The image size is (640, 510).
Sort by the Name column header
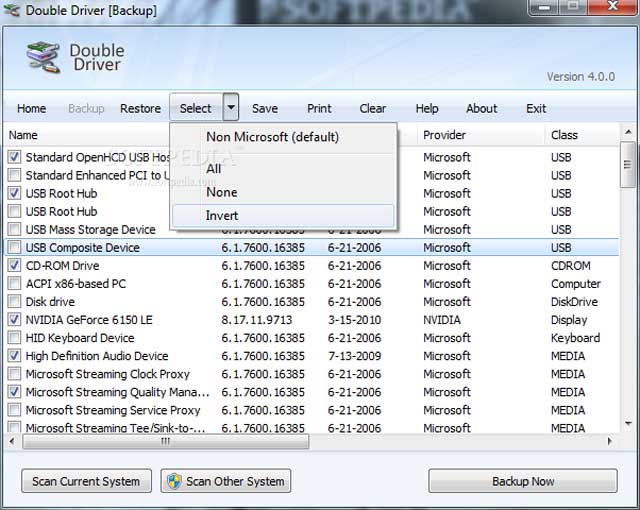[23, 135]
